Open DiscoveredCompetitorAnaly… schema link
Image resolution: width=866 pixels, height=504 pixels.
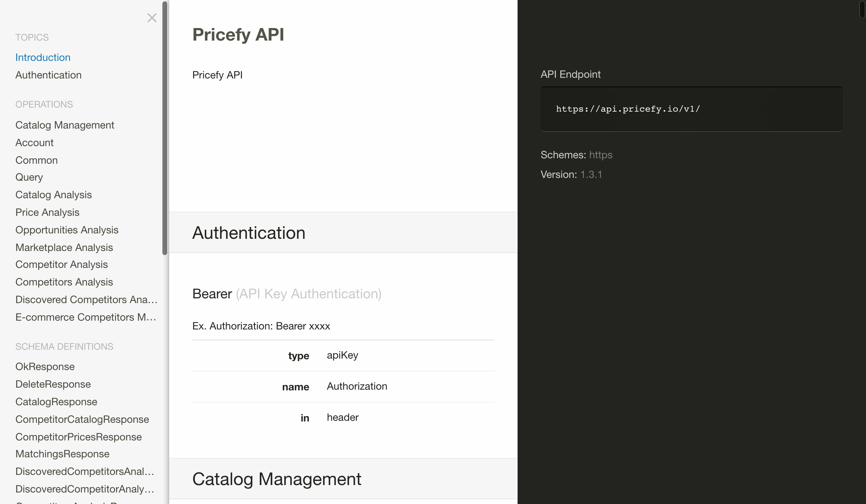coord(85,489)
